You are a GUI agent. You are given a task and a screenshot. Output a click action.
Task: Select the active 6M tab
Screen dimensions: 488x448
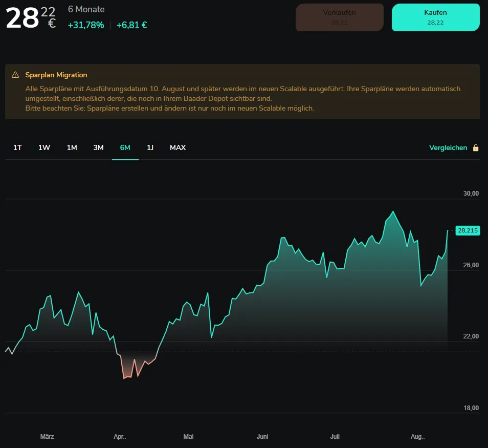click(125, 147)
